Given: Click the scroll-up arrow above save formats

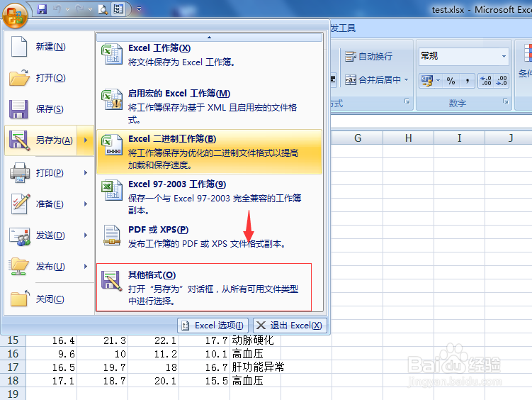Looking at the screenshot, I should tap(210, 38).
